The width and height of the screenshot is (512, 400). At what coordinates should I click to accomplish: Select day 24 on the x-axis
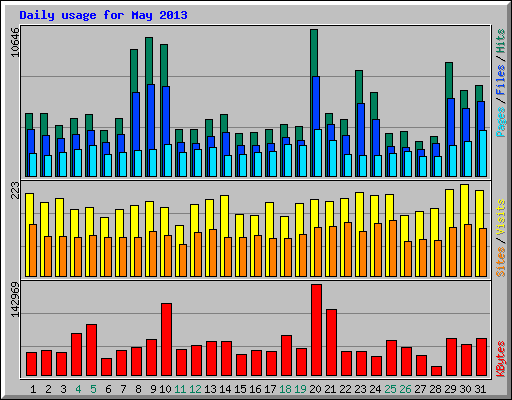click(x=375, y=389)
